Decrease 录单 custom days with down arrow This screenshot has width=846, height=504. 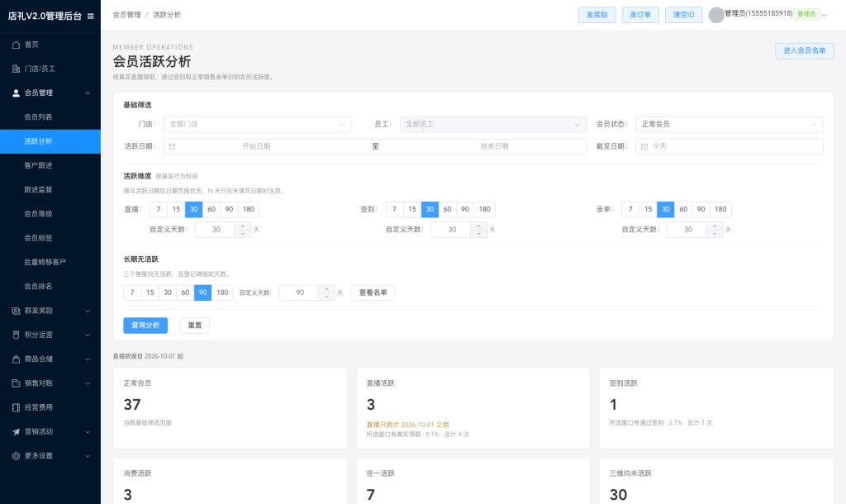(715, 234)
